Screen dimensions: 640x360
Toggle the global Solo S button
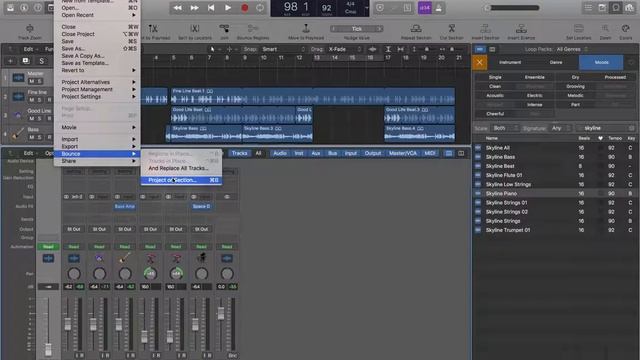pyautogui.click(x=41, y=61)
